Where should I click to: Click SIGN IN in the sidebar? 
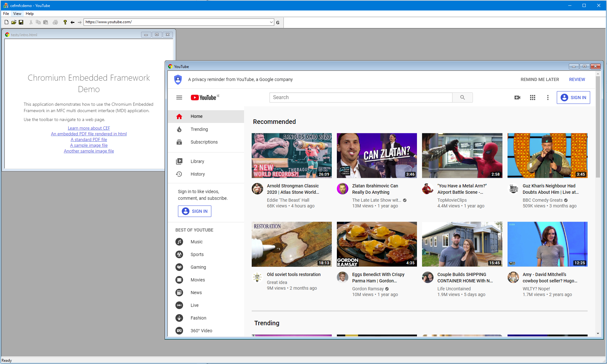(x=194, y=211)
